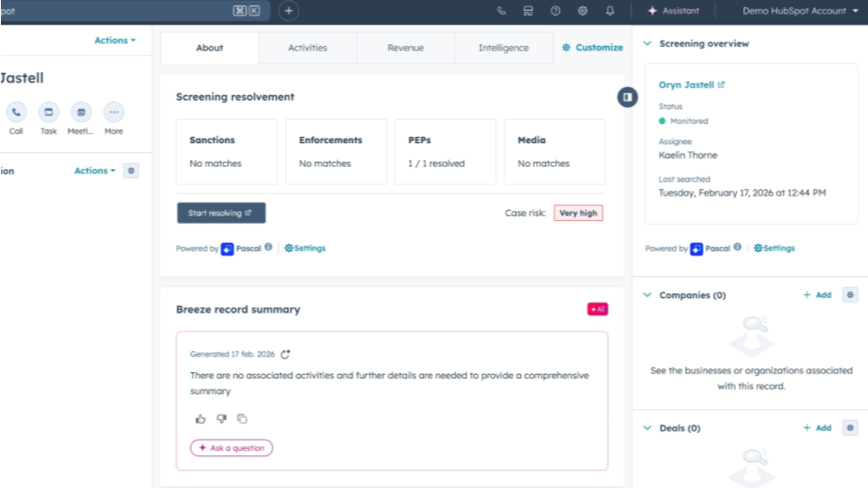
Task: Regenerate the Breeze record summary
Action: [286, 355]
